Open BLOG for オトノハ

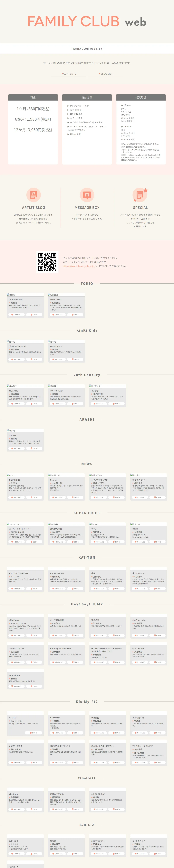[x=34, y=448]
